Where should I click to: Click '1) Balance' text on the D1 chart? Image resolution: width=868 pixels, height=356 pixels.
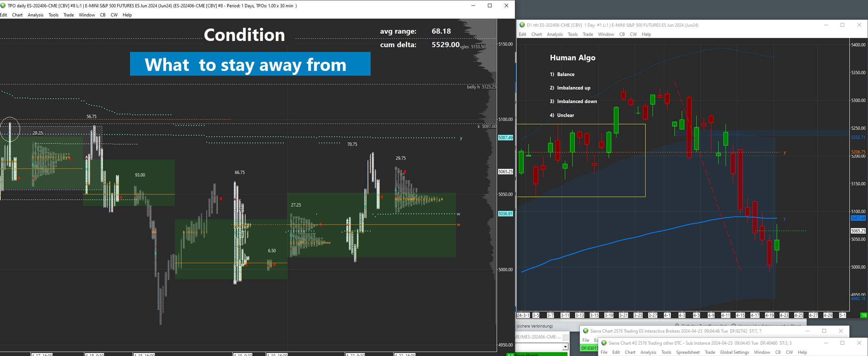pyautogui.click(x=562, y=74)
